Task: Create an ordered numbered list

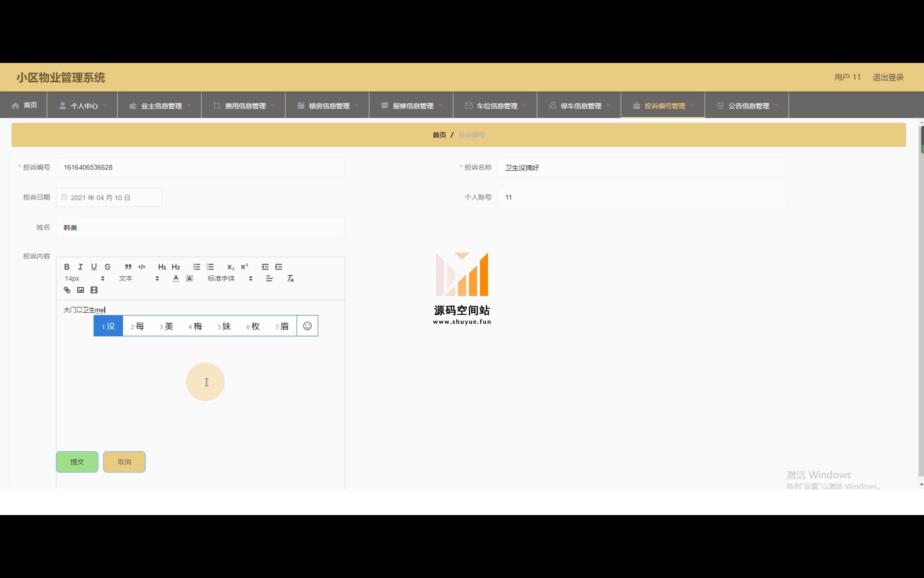Action: pyautogui.click(x=197, y=267)
